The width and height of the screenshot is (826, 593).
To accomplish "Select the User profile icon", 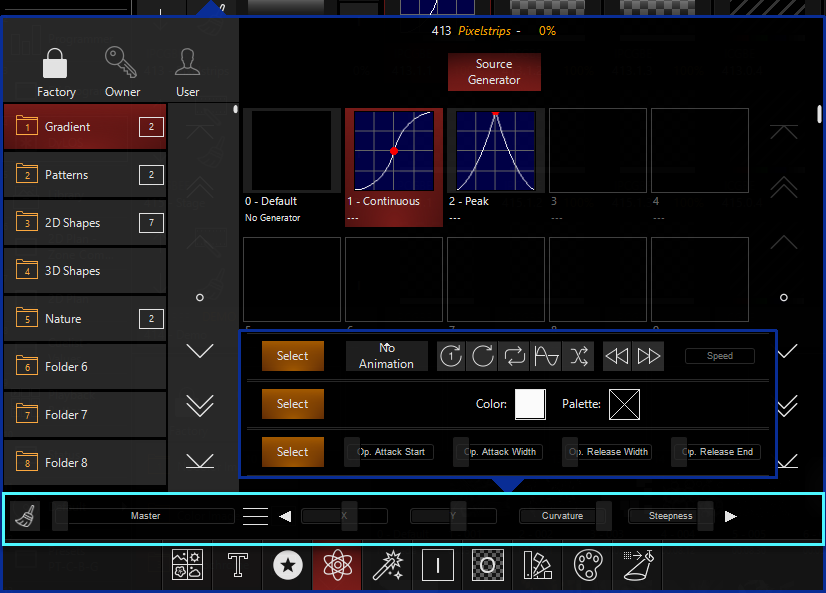I will coord(187,62).
